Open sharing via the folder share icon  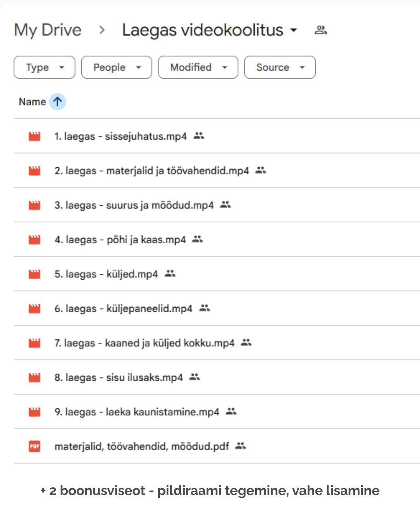[320, 30]
